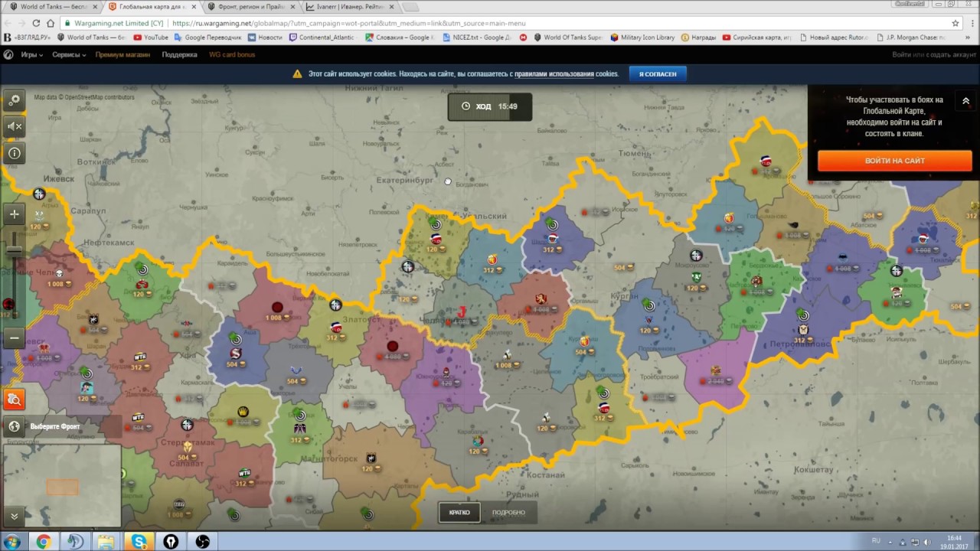Viewport: 980px width, 551px height.
Task: Zoom out with the minus button
Action: [14, 337]
